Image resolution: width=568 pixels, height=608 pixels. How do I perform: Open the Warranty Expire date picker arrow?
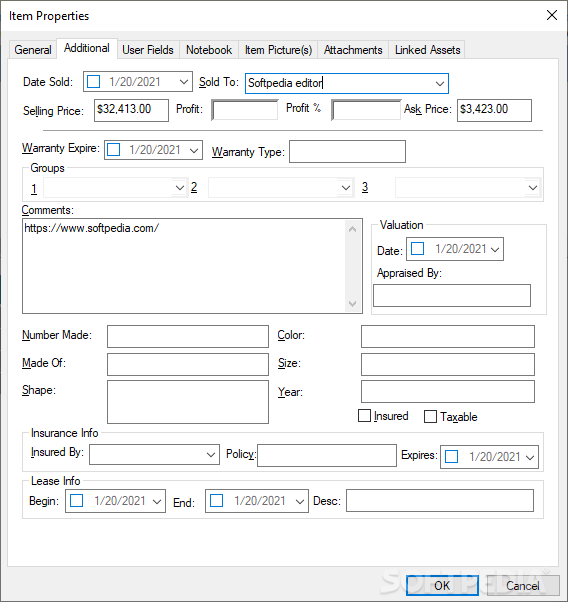pos(194,150)
